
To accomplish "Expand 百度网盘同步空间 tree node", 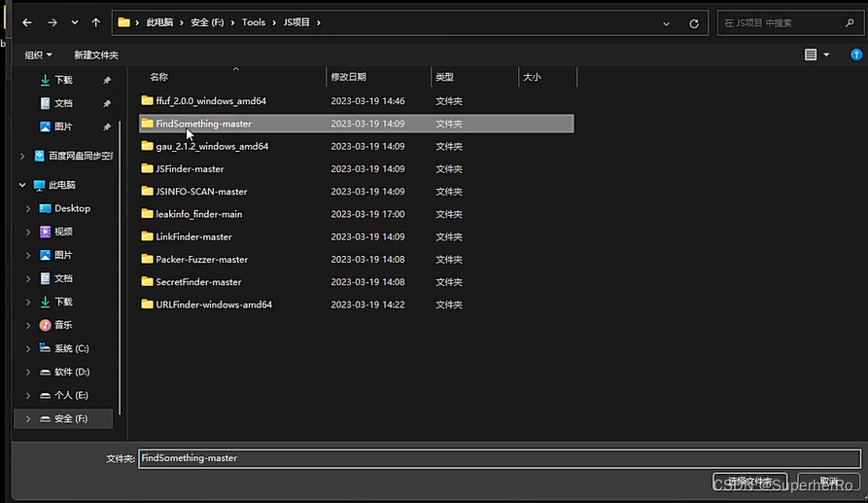I will [22, 157].
